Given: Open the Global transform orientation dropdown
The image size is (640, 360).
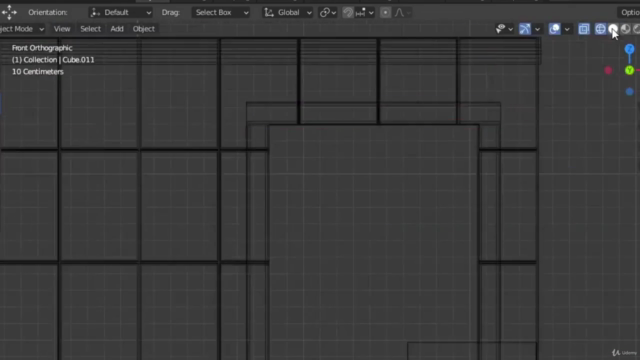Looking at the screenshot, I should 288,13.
